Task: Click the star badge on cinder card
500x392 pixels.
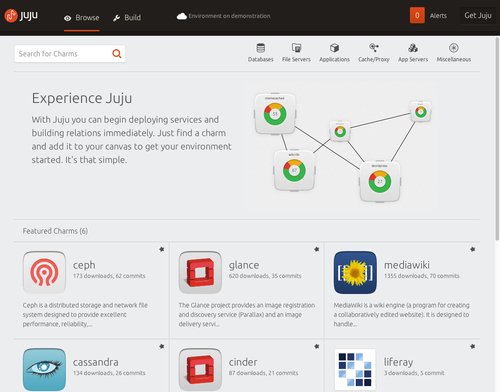Action: [x=317, y=346]
